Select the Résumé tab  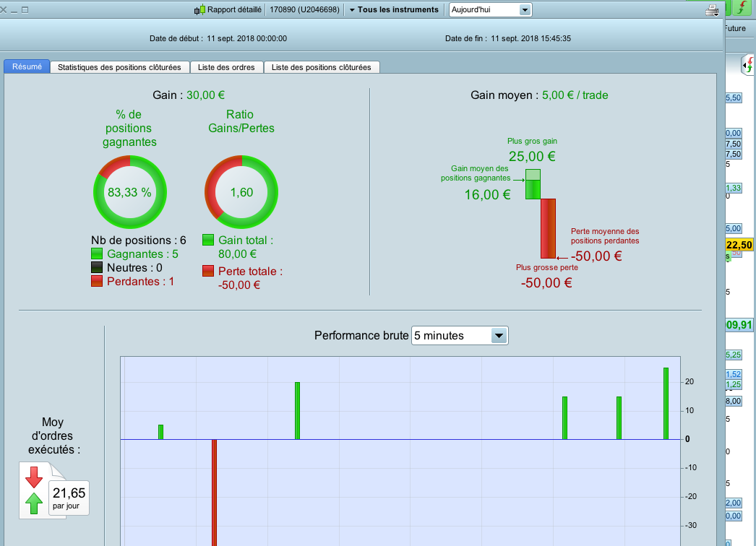(x=27, y=66)
